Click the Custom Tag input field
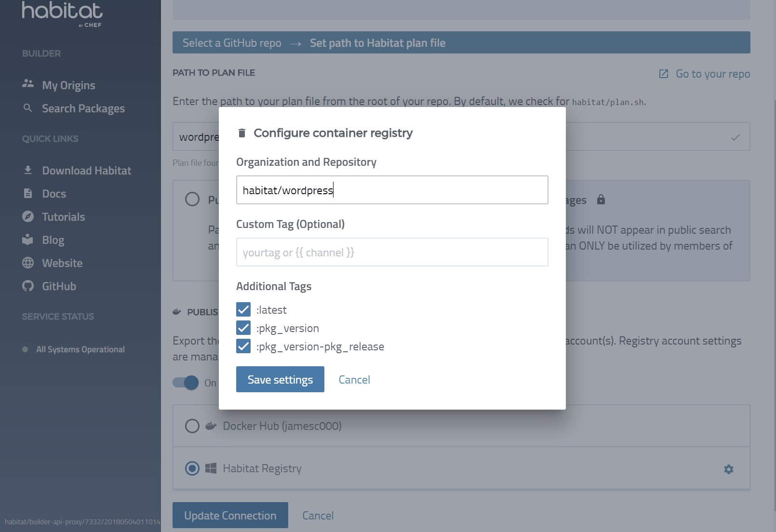This screenshot has height=532, width=776. (392, 252)
